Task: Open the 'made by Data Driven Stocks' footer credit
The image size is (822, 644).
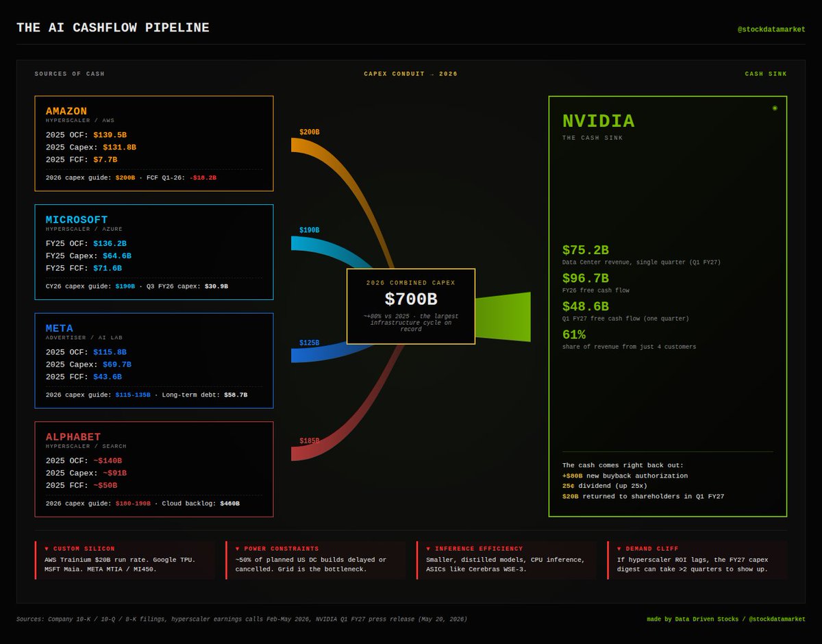Action: 726,619
